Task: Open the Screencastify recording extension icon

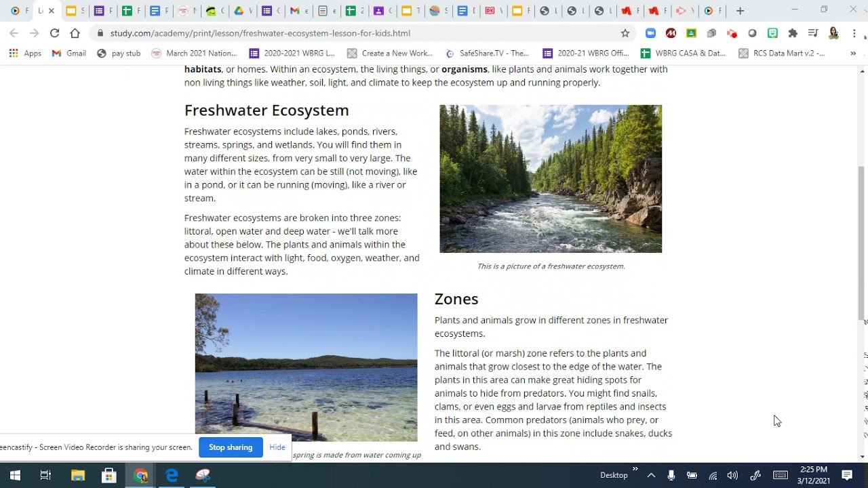Action: tap(732, 33)
